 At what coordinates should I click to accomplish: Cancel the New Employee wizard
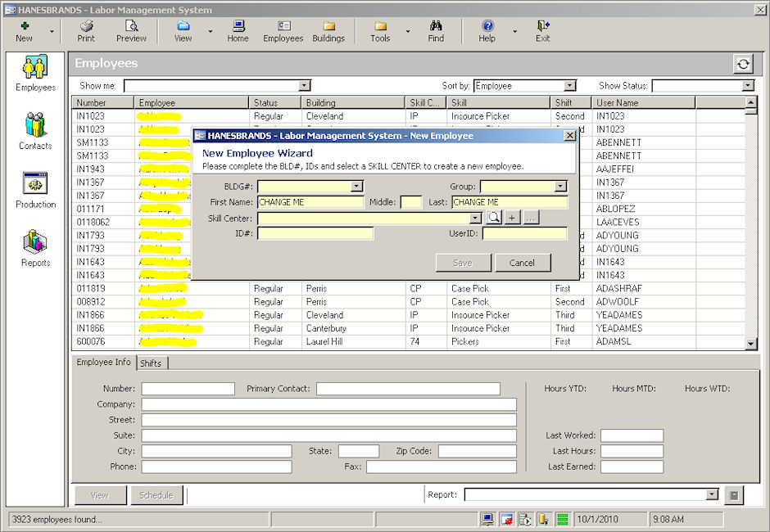click(523, 263)
